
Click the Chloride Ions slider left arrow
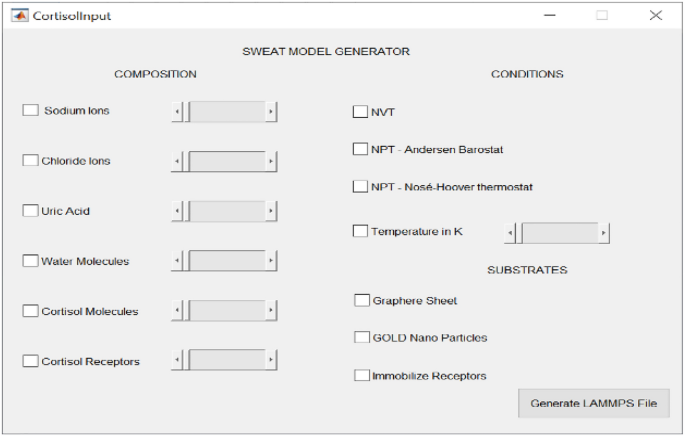177,161
